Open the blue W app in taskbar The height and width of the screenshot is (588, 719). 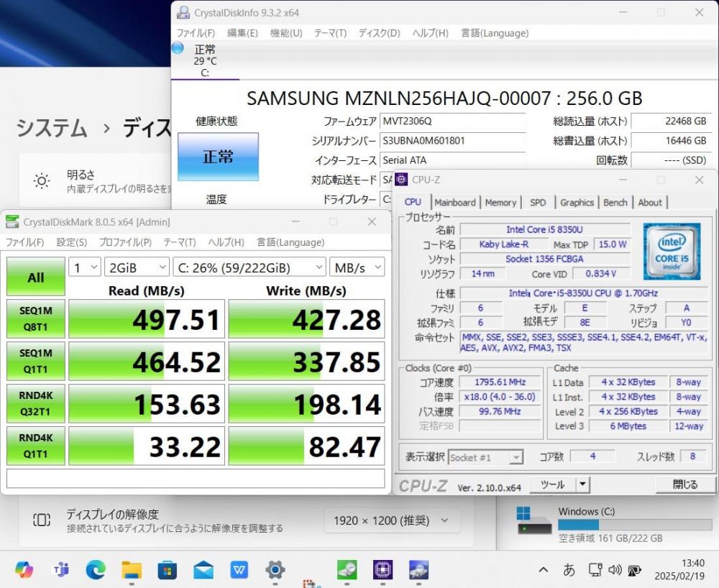[239, 570]
